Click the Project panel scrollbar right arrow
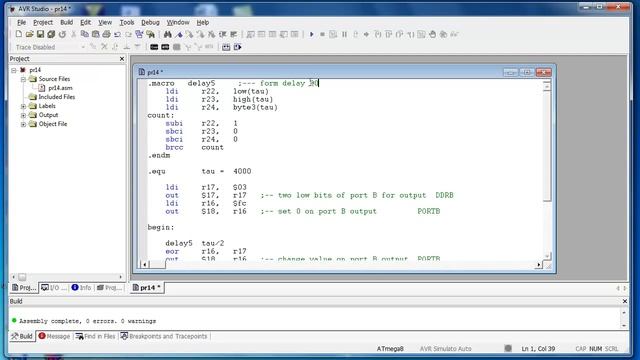The image size is (640, 360). (x=120, y=277)
